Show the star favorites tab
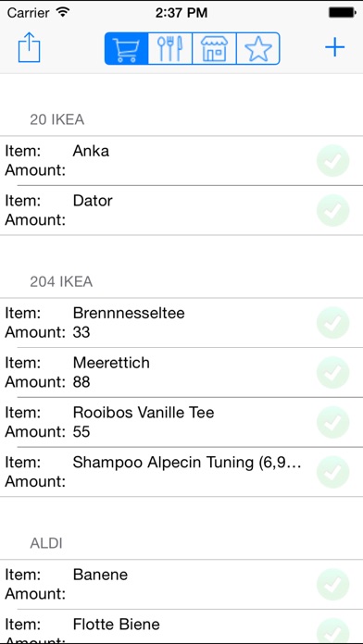Image resolution: width=363 pixels, height=644 pixels. [x=258, y=48]
